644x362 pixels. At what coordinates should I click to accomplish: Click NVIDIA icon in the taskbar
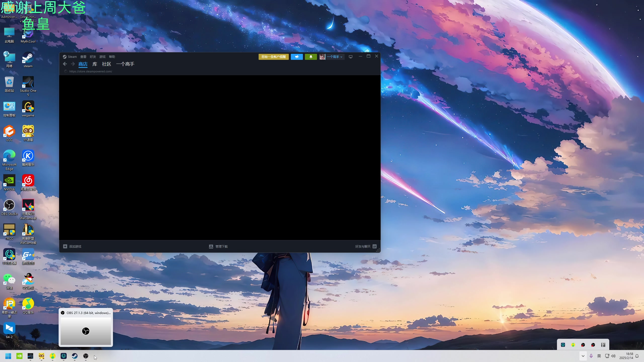point(19,356)
